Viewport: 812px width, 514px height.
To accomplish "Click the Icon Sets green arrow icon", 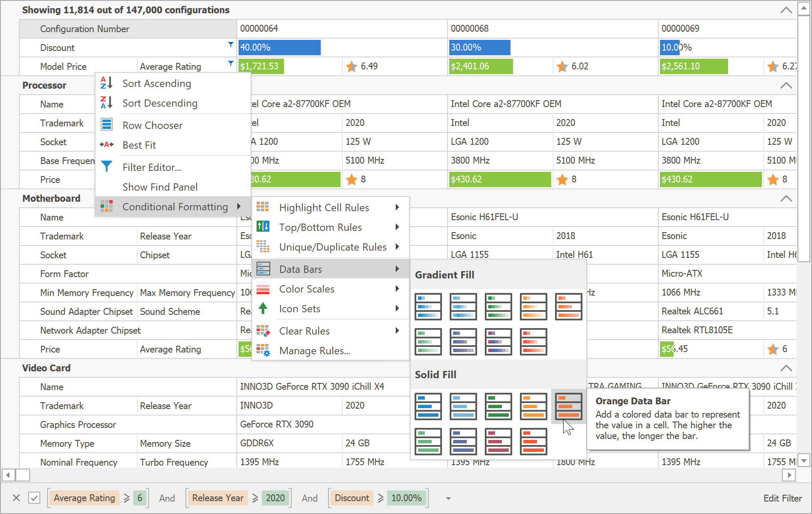I will click(263, 308).
